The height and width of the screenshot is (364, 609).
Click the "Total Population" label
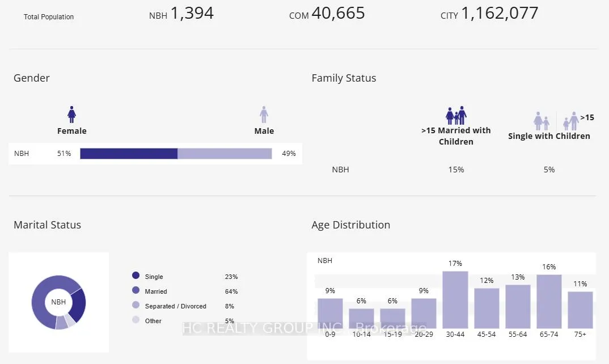(49, 16)
